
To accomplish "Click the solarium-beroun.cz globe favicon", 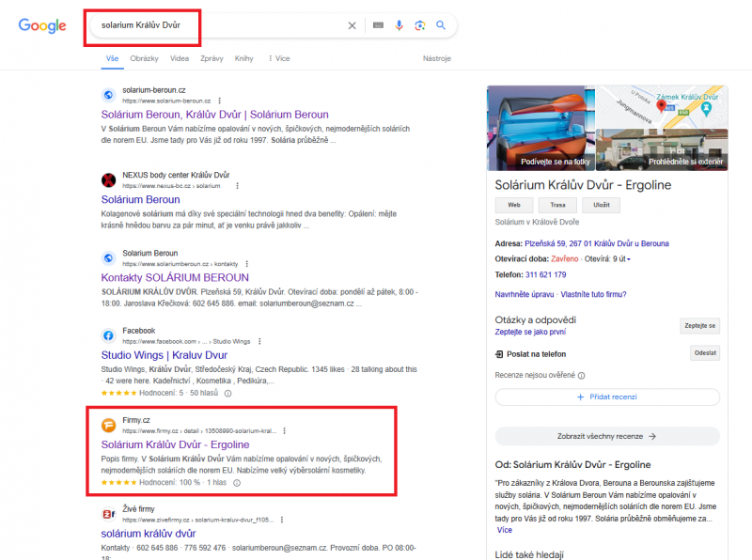I will [x=109, y=95].
